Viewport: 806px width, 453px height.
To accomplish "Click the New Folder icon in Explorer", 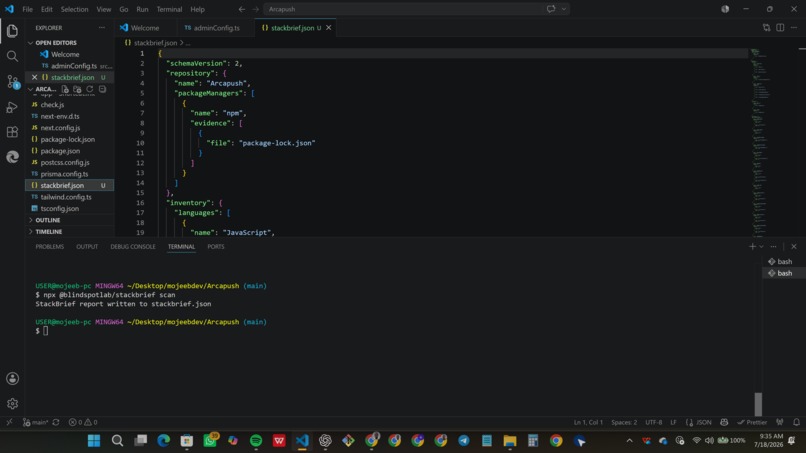I will (77, 89).
